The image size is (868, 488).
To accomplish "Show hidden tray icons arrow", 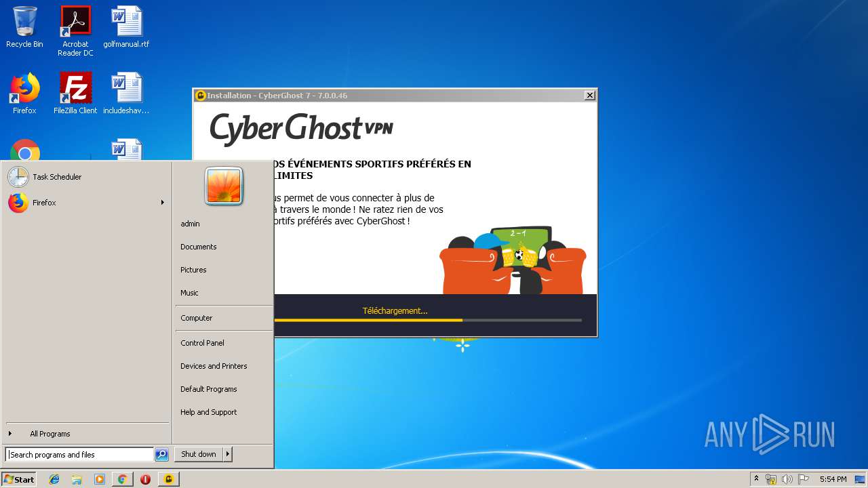I will click(756, 479).
